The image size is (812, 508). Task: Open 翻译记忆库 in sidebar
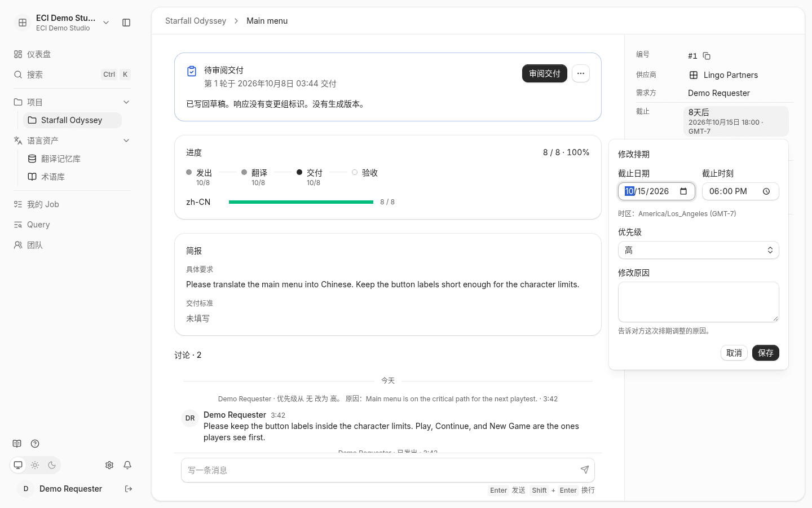72,159
